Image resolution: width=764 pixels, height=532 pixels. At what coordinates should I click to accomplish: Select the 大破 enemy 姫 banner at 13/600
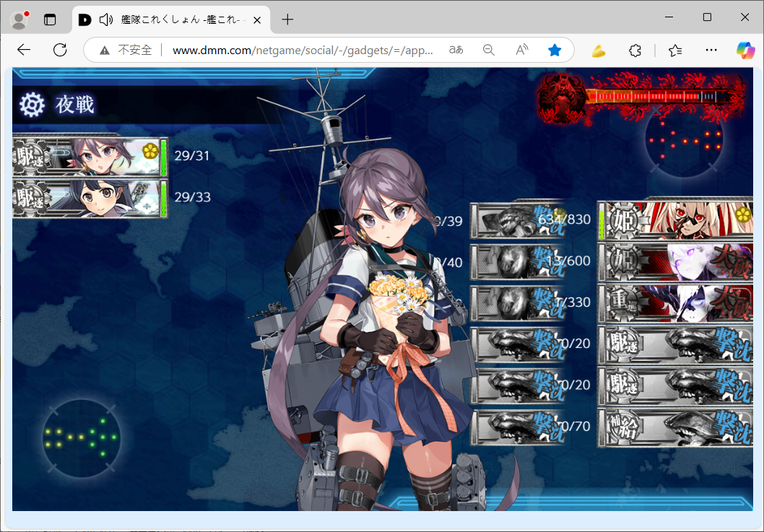pyautogui.click(x=676, y=261)
